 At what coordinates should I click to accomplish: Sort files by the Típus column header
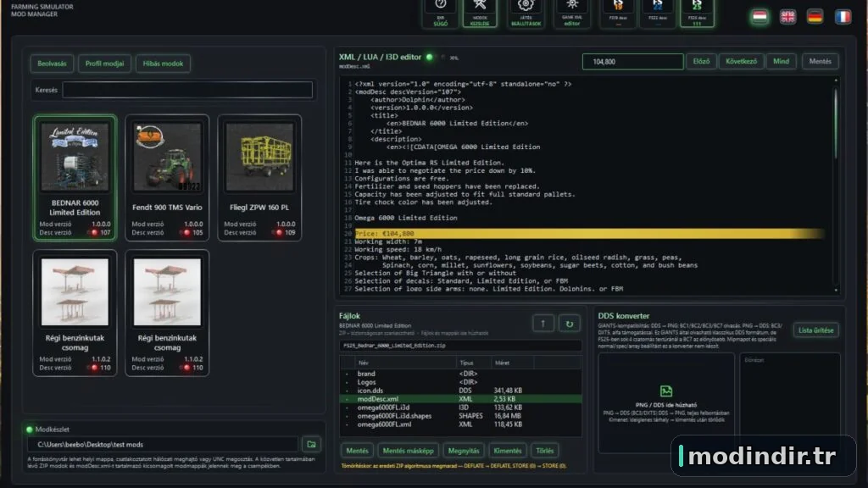tap(473, 363)
